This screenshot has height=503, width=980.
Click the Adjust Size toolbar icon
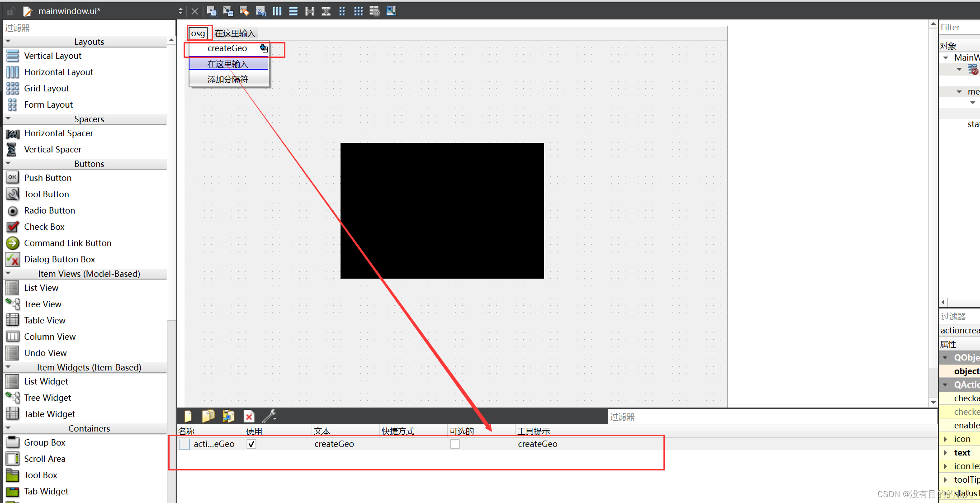tap(391, 11)
